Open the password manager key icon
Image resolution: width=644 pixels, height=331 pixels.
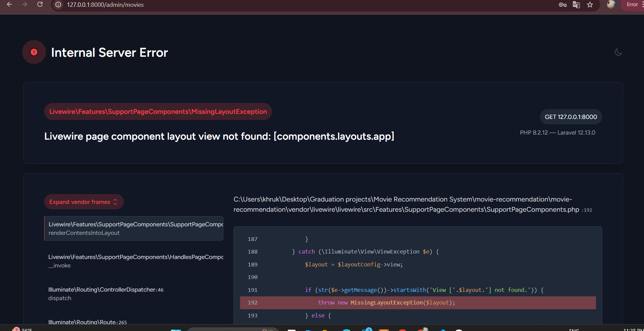(x=562, y=5)
